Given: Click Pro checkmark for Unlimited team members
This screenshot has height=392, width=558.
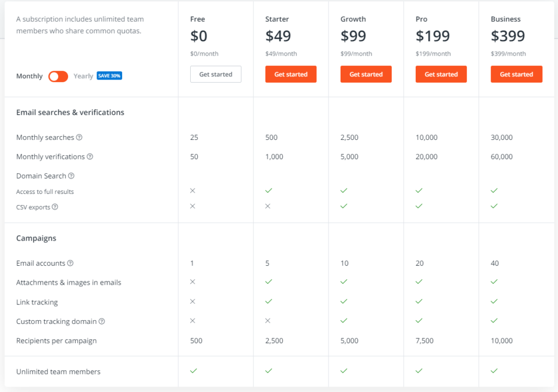Looking at the screenshot, I should pos(419,371).
